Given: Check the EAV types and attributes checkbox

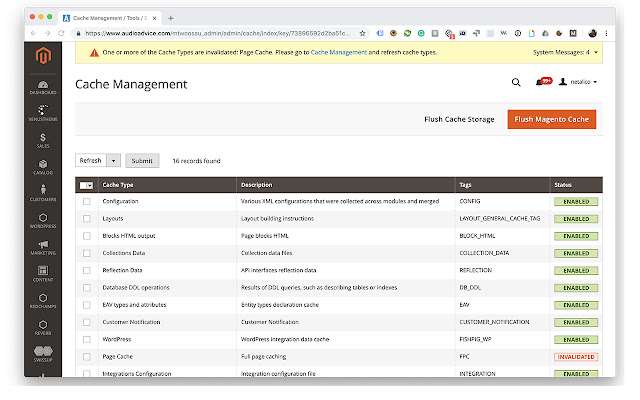Looking at the screenshot, I should (87, 305).
